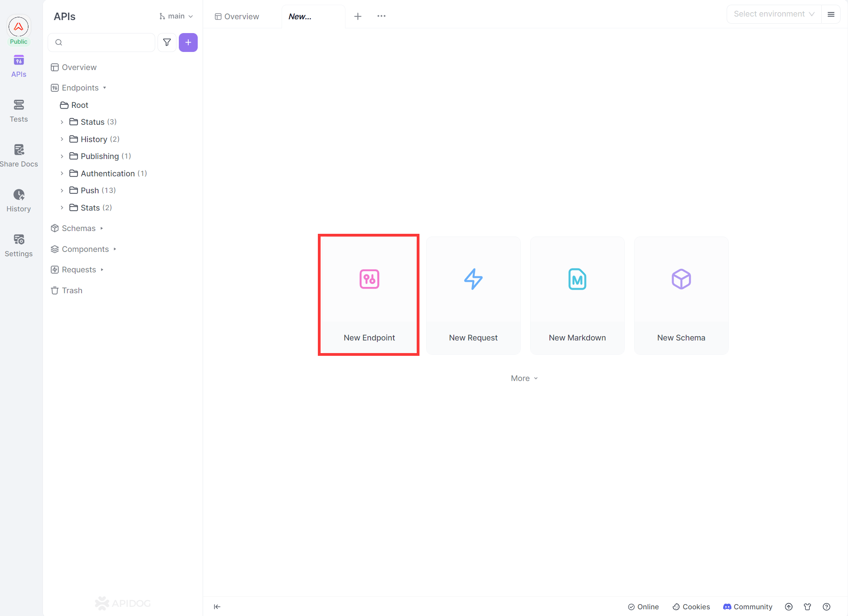This screenshot has height=616, width=848.
Task: Open the Community link
Action: pos(748,607)
